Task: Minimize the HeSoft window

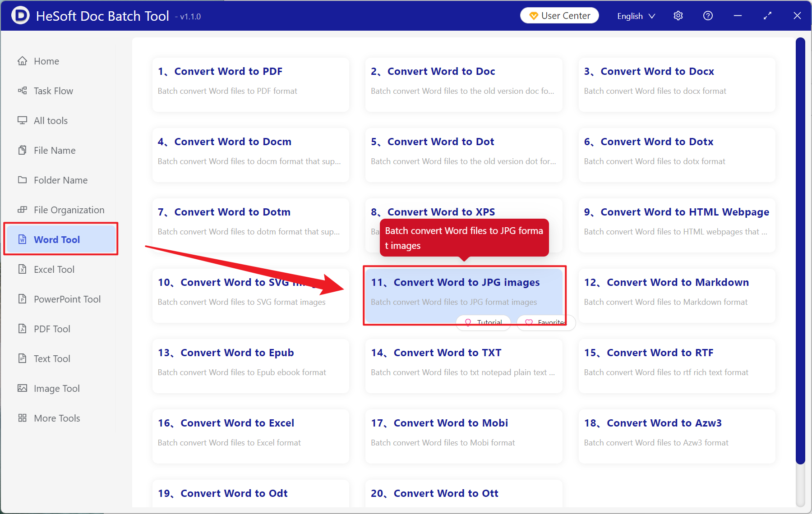Action: point(738,16)
